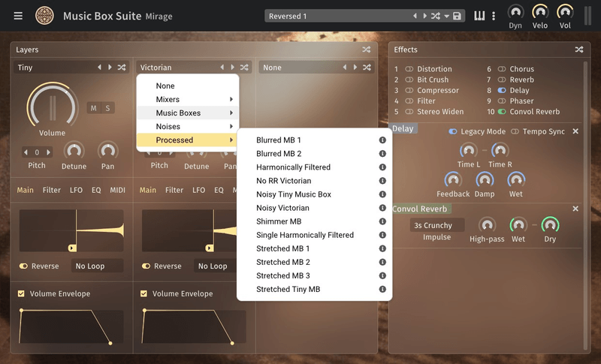
Task: Choose None from the sample menu
Action: (188, 86)
